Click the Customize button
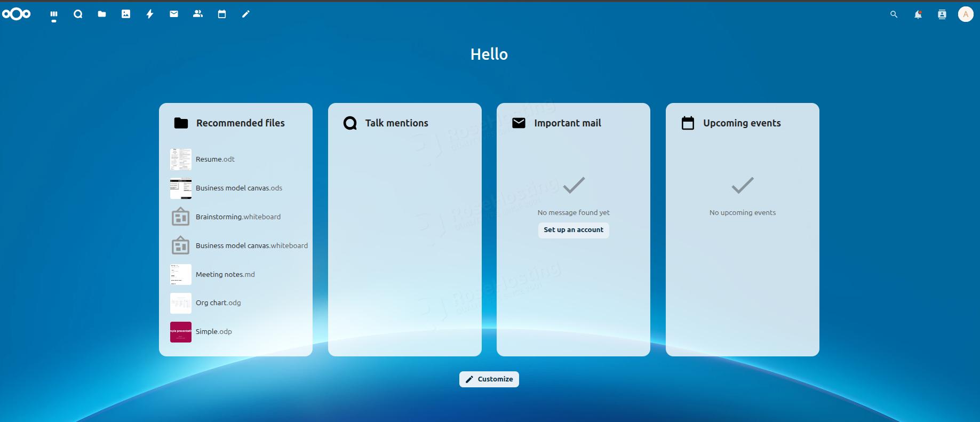The width and height of the screenshot is (980, 422). tap(489, 379)
